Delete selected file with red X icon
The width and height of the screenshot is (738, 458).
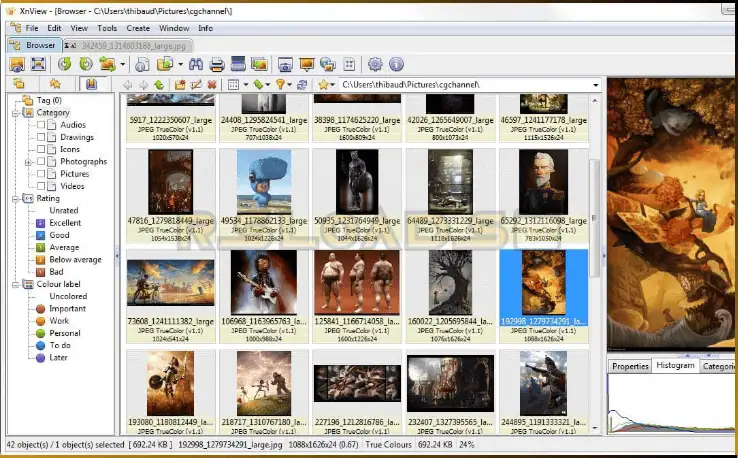212,85
